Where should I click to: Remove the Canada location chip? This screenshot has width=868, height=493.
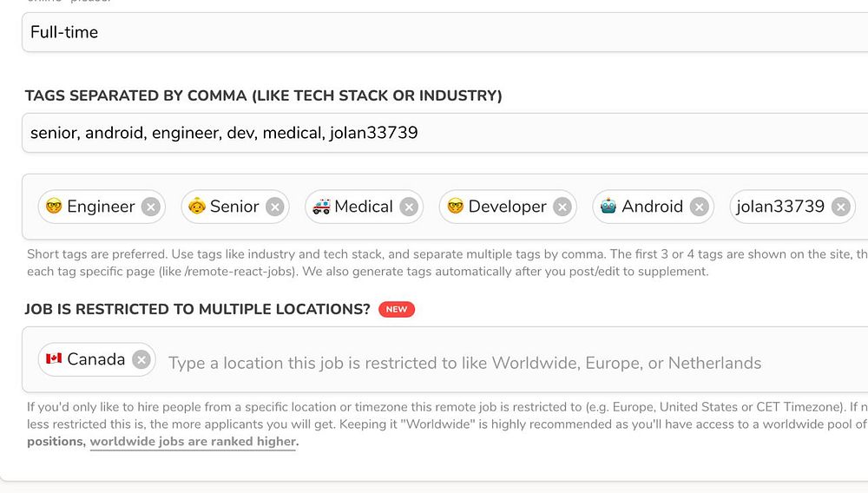click(x=141, y=359)
